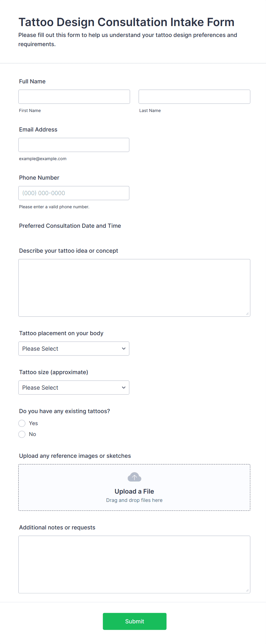The height and width of the screenshot is (644, 266).
Task: Open the Tattoo size Please Select dropdown
Action: click(x=74, y=388)
